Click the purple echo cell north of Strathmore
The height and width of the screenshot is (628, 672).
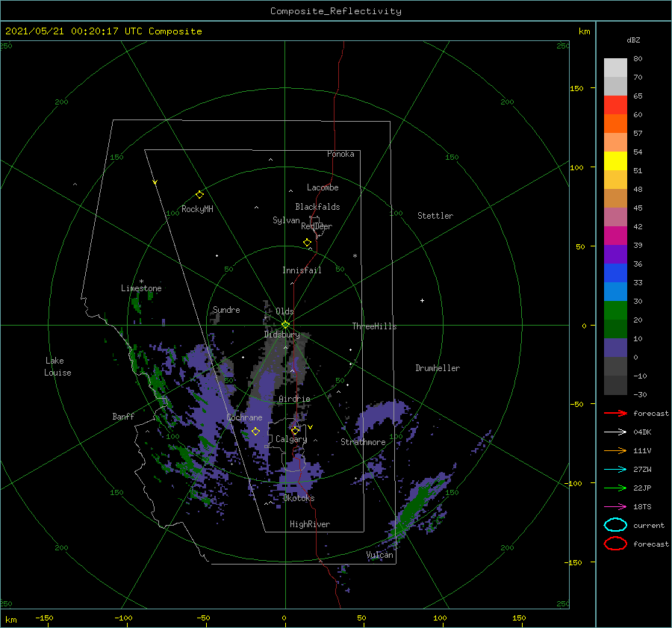(x=382, y=414)
